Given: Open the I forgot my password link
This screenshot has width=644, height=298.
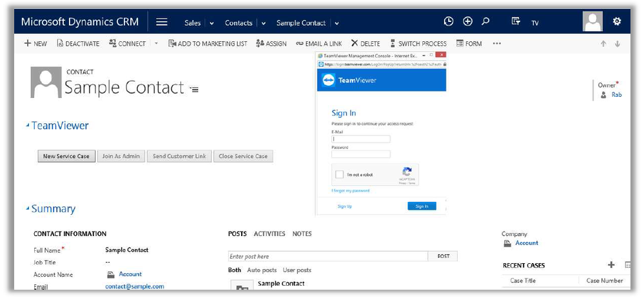Looking at the screenshot, I should [x=351, y=191].
